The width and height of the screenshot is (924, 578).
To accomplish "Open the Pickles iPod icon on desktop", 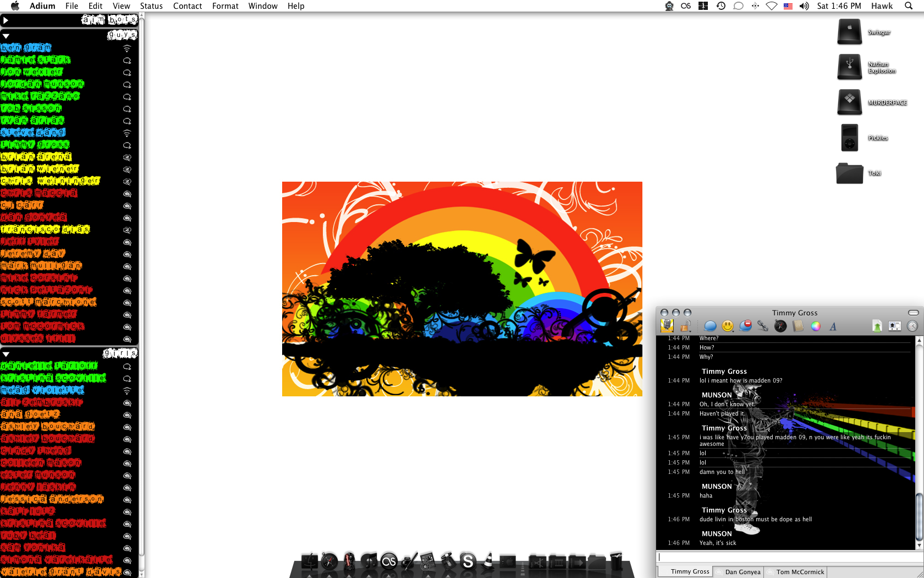I will tap(850, 138).
